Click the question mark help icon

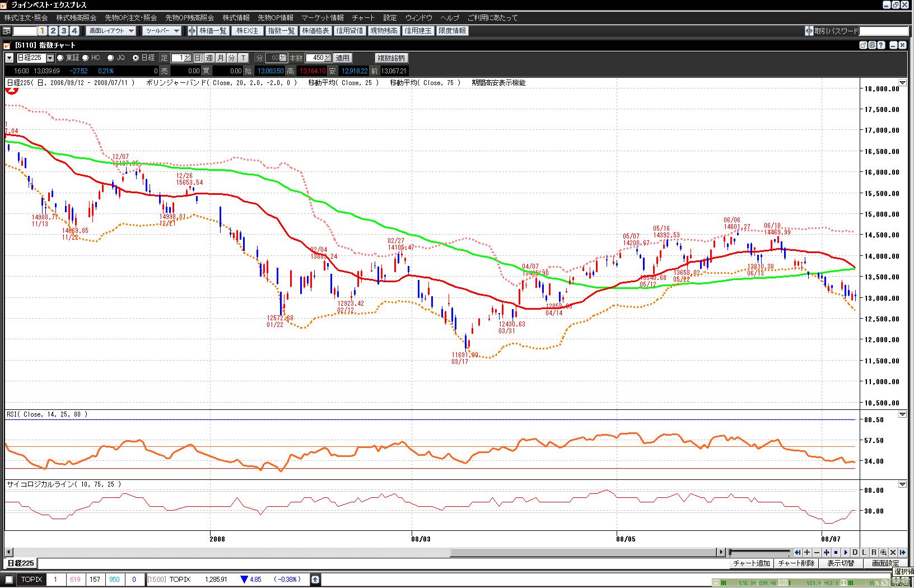[x=881, y=45]
